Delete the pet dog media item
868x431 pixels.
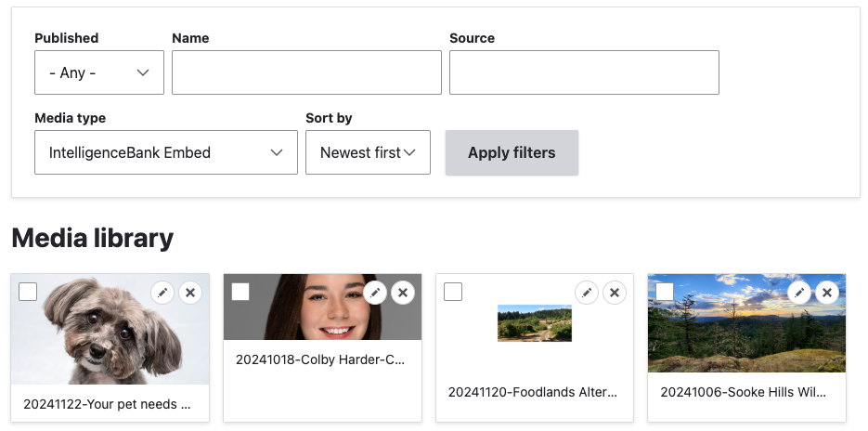(190, 293)
